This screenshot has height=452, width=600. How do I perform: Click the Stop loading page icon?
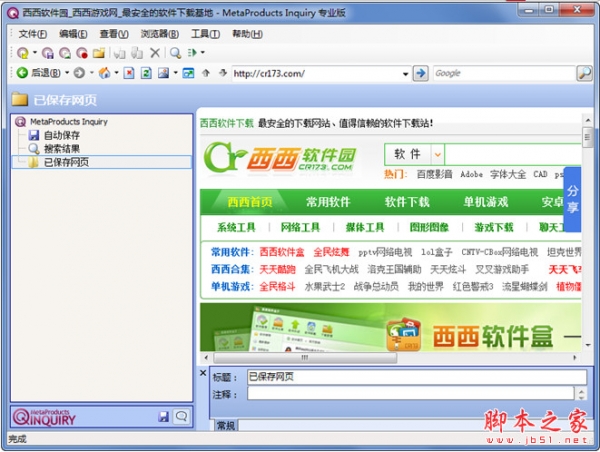[x=129, y=73]
